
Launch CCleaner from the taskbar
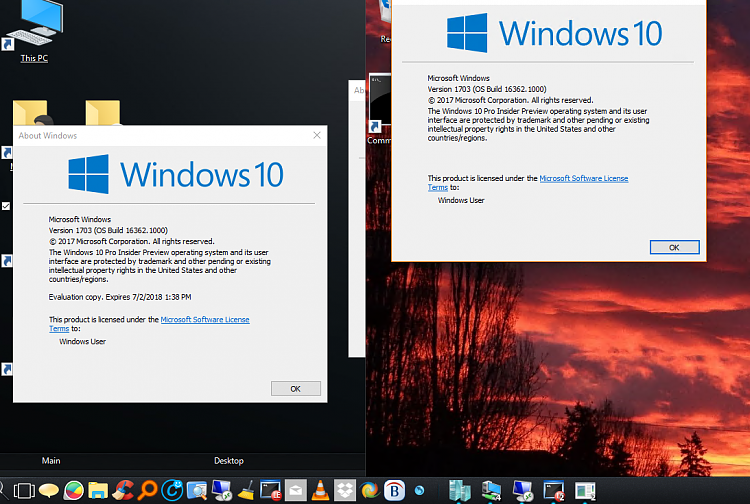coord(123,491)
